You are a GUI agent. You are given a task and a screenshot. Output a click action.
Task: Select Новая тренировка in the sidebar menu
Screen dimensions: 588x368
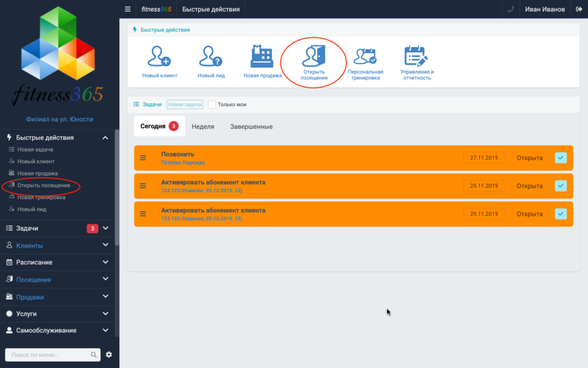point(41,198)
